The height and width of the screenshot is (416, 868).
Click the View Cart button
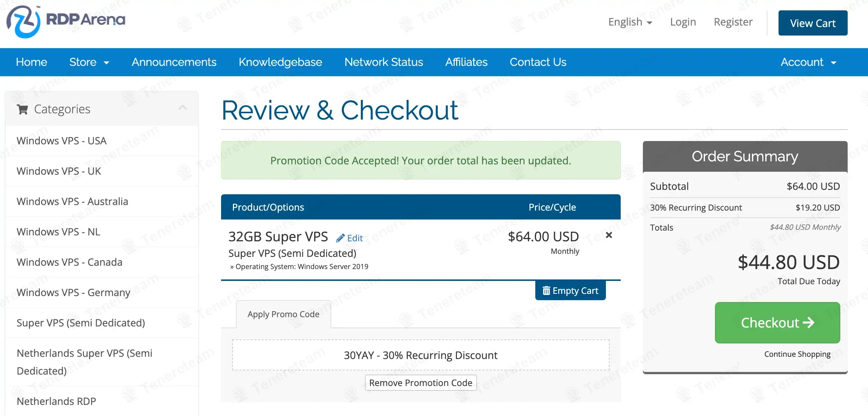(x=812, y=23)
